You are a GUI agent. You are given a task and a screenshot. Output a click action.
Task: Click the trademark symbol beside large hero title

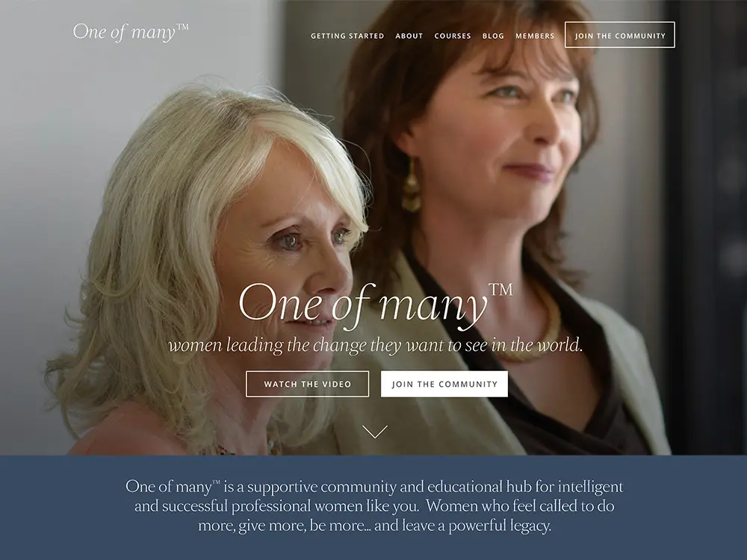500,290
